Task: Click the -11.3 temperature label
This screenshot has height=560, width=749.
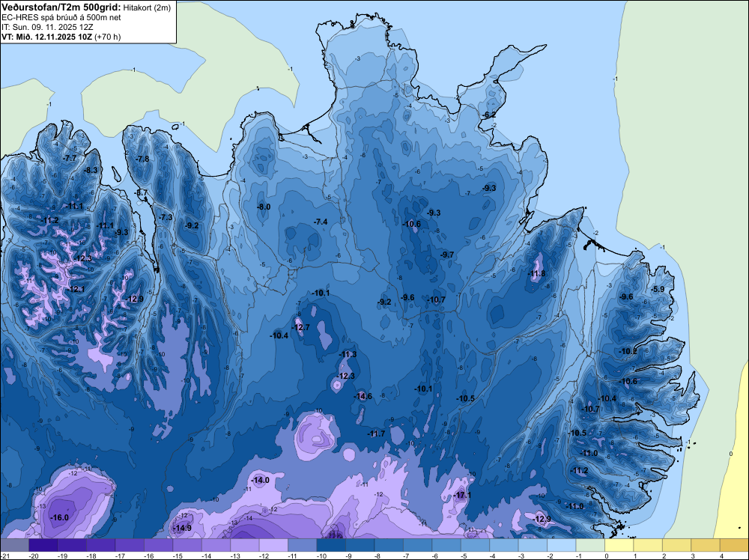Action: (x=348, y=354)
